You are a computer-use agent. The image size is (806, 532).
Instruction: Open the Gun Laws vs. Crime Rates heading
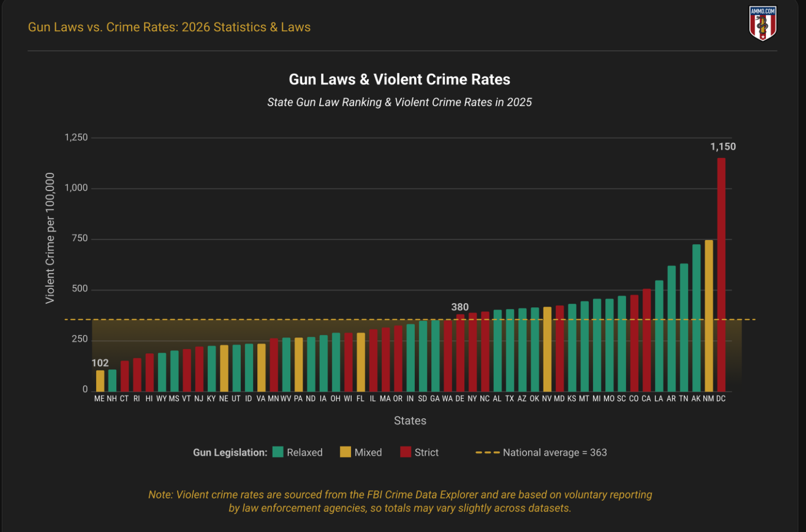169,27
